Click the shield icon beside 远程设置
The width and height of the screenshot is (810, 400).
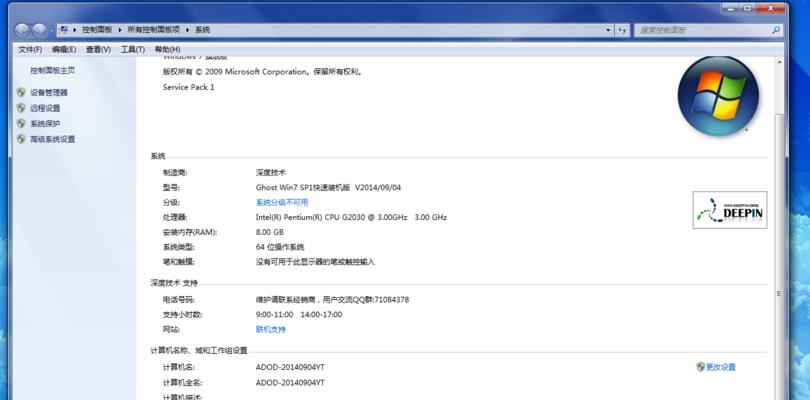pyautogui.click(x=21, y=108)
